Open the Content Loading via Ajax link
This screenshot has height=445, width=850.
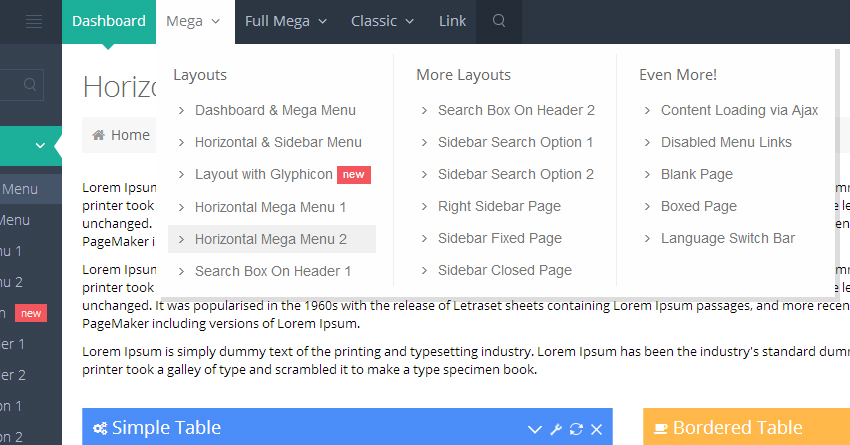point(739,110)
